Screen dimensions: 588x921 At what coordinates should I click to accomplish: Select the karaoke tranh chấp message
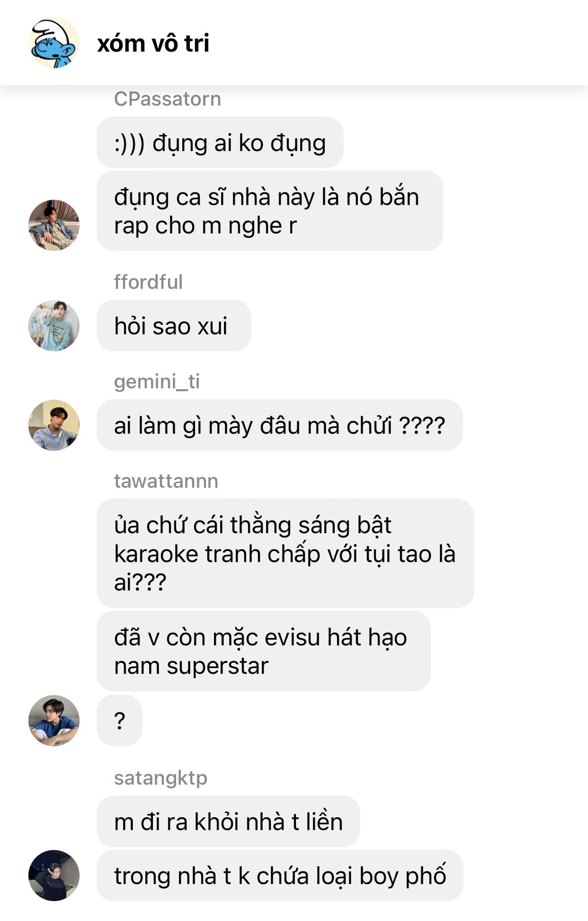285,553
